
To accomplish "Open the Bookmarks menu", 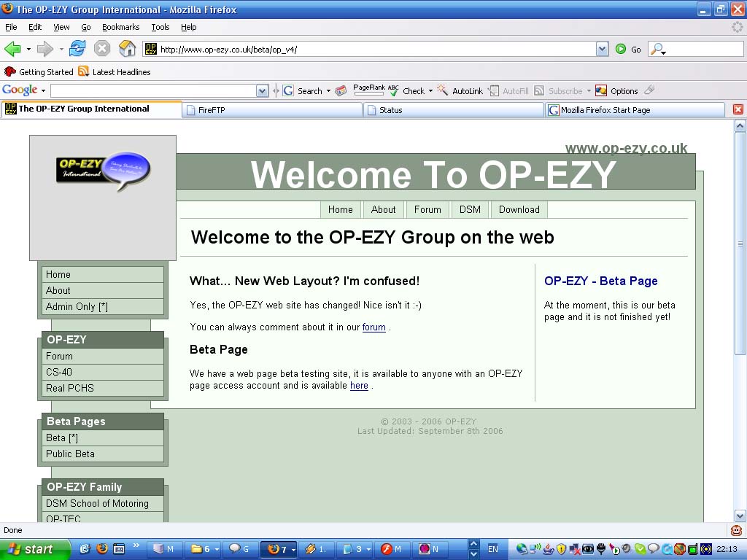I will [121, 27].
